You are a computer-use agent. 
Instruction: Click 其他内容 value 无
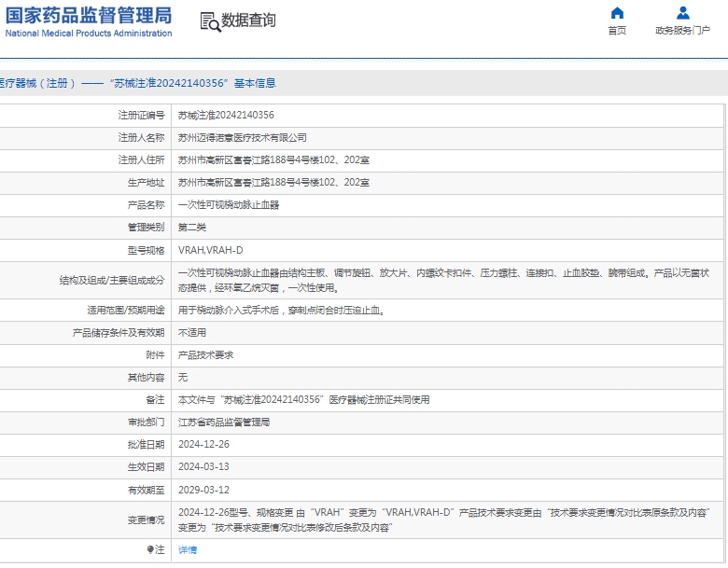[183, 378]
